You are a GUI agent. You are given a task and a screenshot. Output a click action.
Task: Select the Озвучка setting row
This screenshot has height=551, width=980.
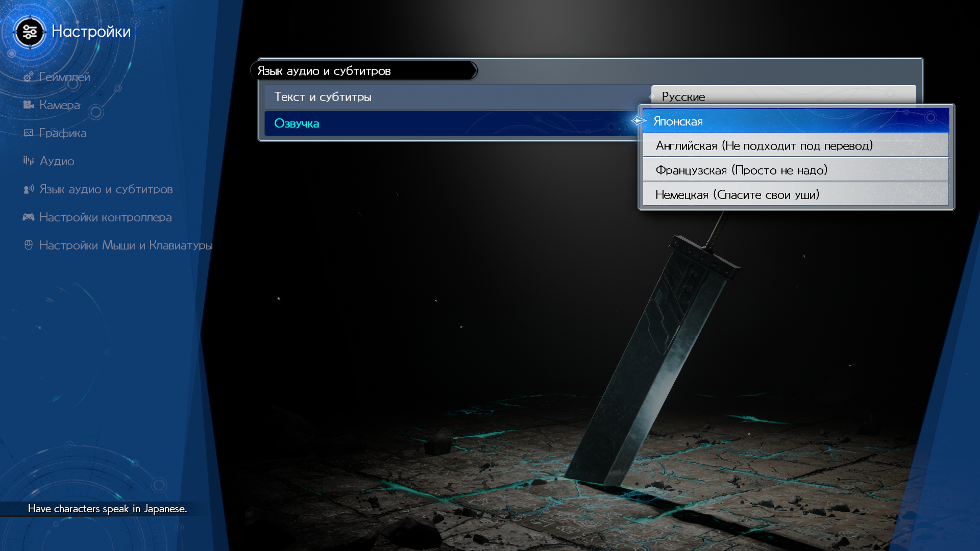(x=452, y=123)
